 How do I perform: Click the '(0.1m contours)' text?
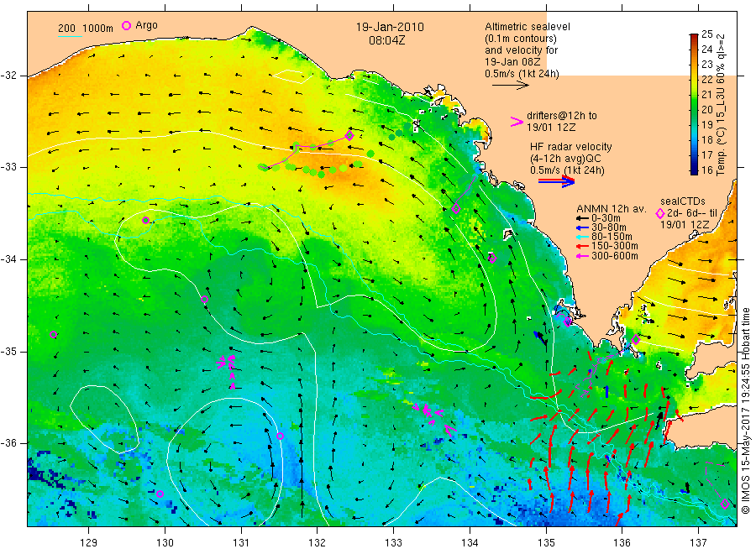click(x=521, y=39)
